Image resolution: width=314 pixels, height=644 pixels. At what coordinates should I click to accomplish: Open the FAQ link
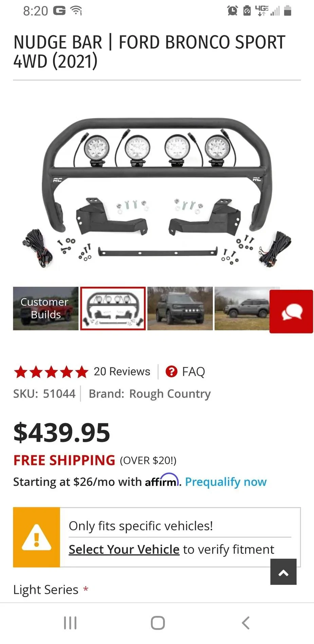tap(193, 372)
